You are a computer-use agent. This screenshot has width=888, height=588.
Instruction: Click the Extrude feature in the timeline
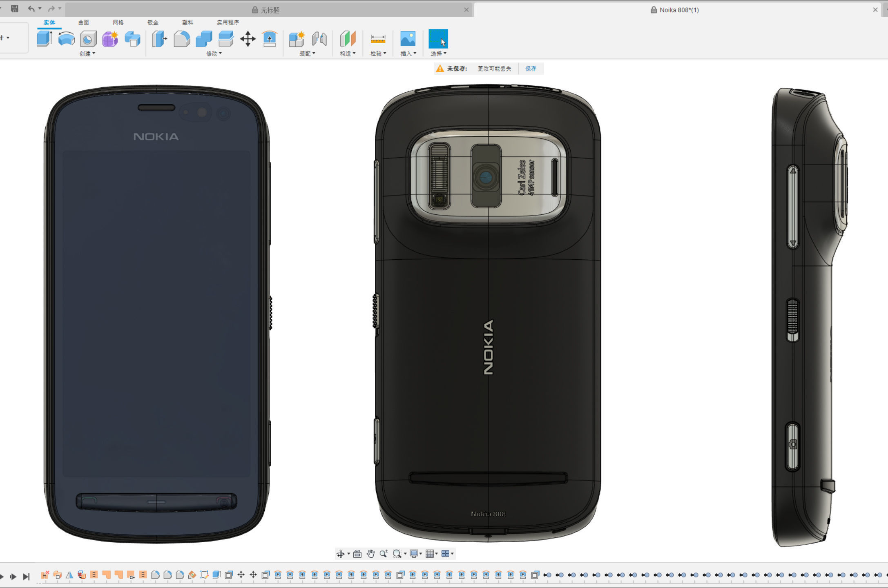coord(216,575)
